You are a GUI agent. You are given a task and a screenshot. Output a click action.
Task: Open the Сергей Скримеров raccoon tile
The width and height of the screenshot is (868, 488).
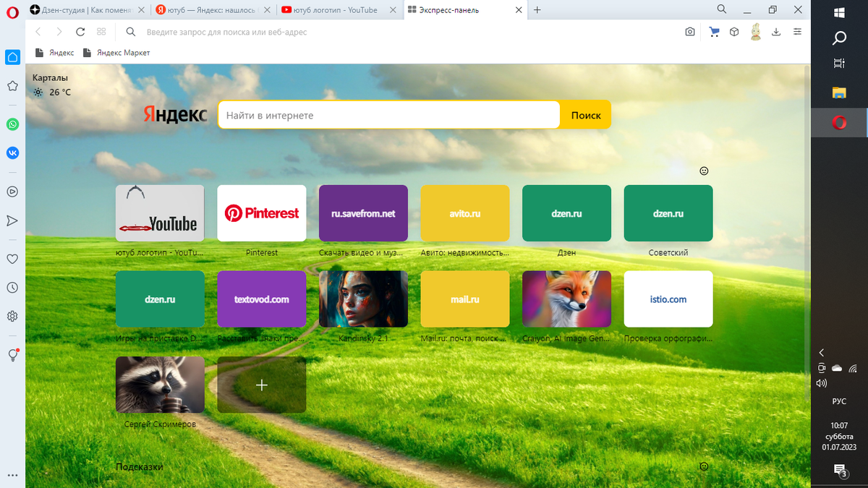tap(160, 385)
